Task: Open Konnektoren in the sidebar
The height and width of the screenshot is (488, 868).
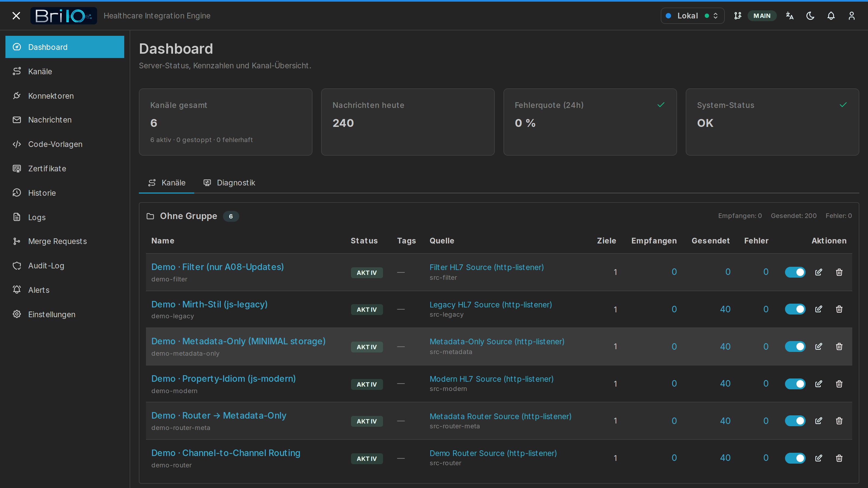Action: [65, 96]
